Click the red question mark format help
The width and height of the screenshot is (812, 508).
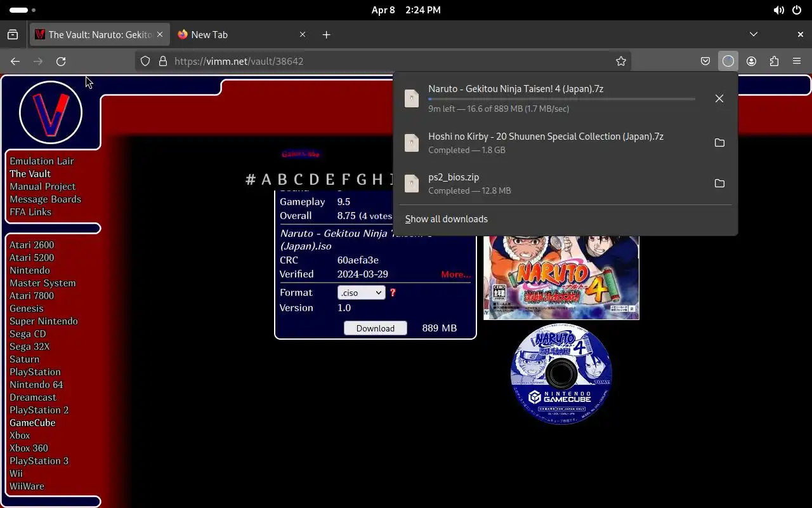[x=393, y=293]
